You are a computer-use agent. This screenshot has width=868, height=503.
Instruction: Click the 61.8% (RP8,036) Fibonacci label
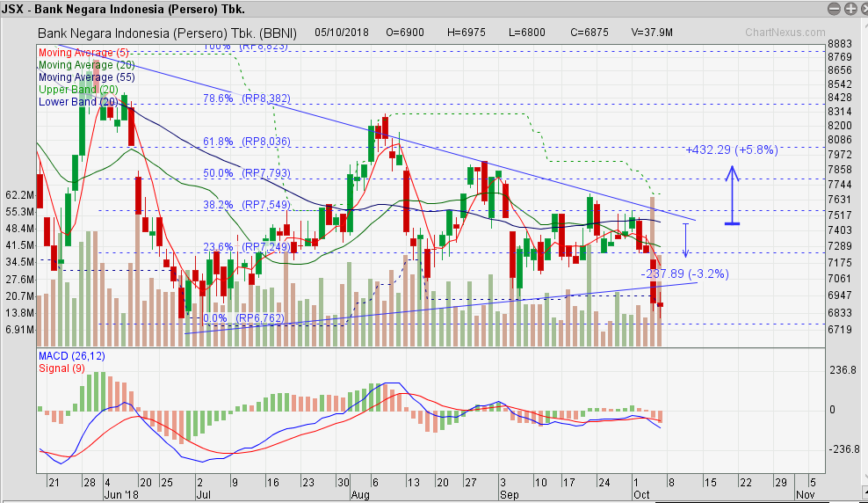[x=246, y=142]
